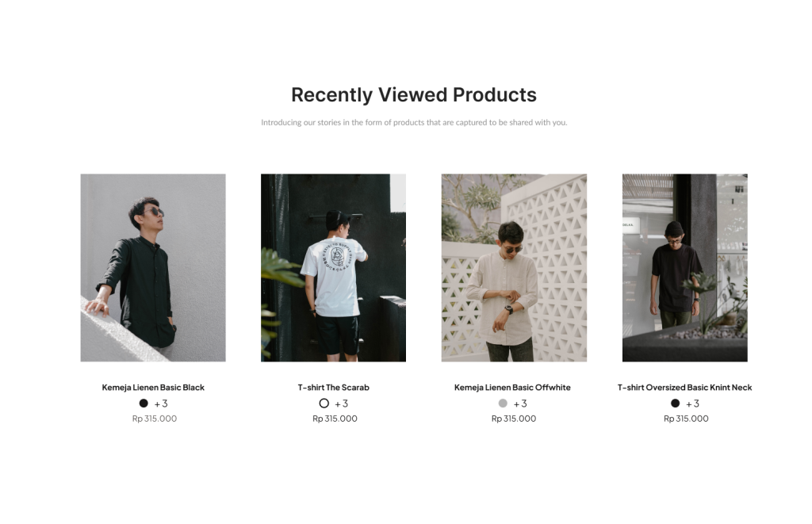Show +3 more colors for T-shirt The Scarab
This screenshot has height=524, width=812.
coord(341,404)
